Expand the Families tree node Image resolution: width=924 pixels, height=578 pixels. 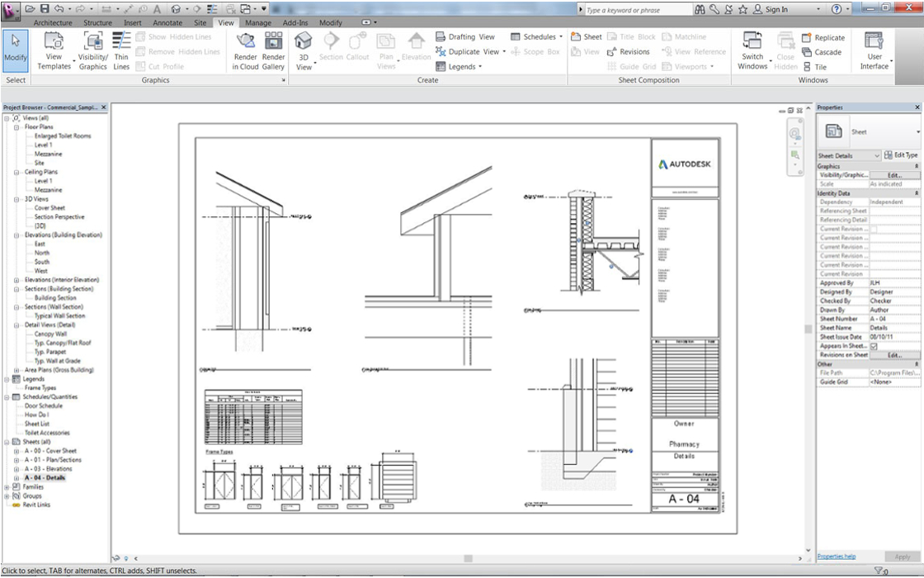(7, 487)
